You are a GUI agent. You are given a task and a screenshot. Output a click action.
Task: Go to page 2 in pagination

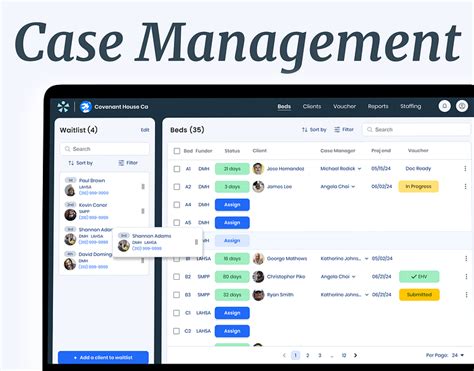307,355
